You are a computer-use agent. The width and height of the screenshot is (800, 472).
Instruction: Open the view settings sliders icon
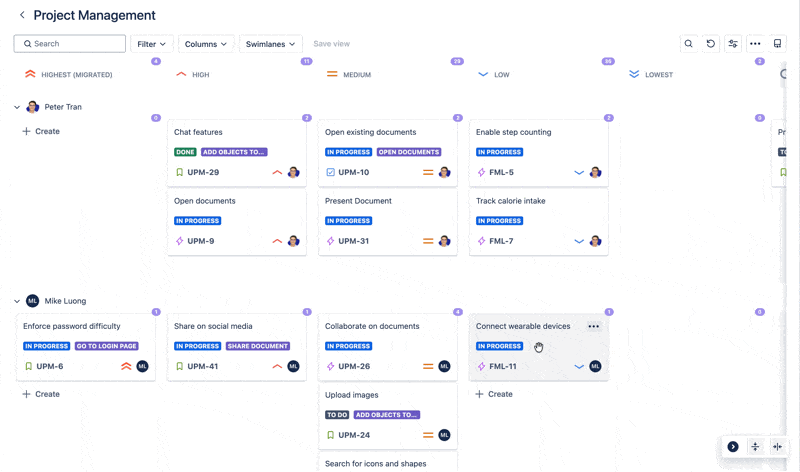(x=733, y=44)
